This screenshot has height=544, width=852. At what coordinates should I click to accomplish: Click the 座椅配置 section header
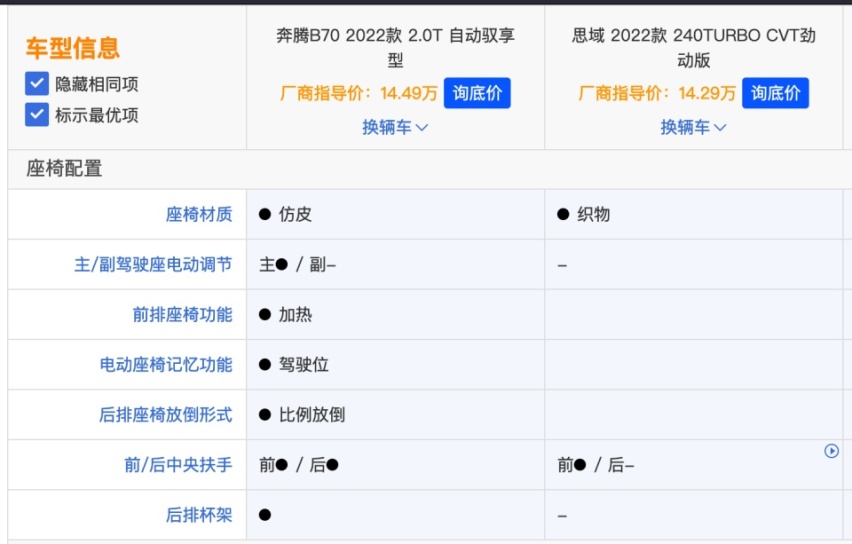64,168
